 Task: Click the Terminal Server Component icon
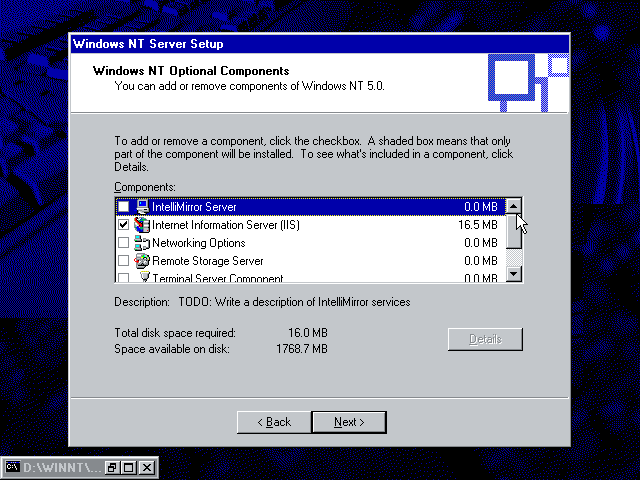tap(144, 276)
